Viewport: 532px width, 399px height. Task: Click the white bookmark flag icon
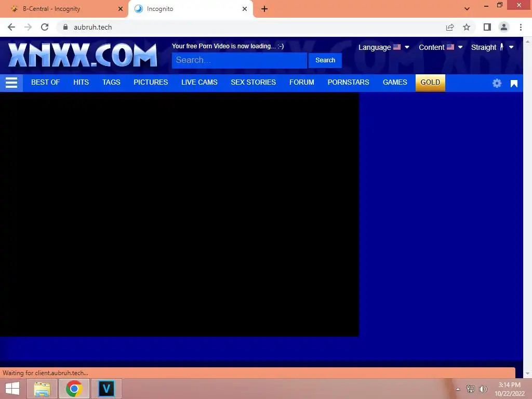coord(514,84)
